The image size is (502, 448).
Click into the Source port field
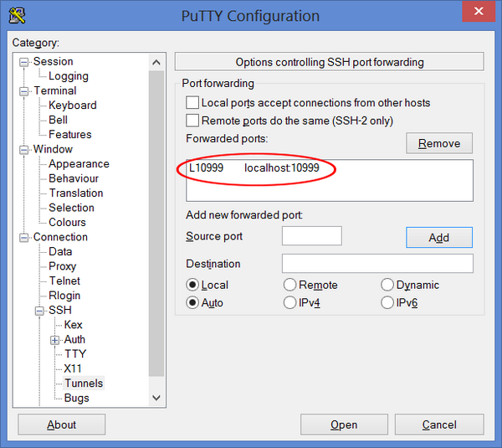tap(311, 236)
